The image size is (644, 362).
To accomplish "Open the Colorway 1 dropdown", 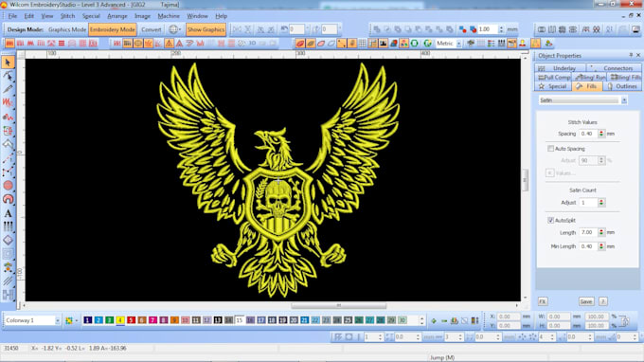I will click(x=58, y=320).
